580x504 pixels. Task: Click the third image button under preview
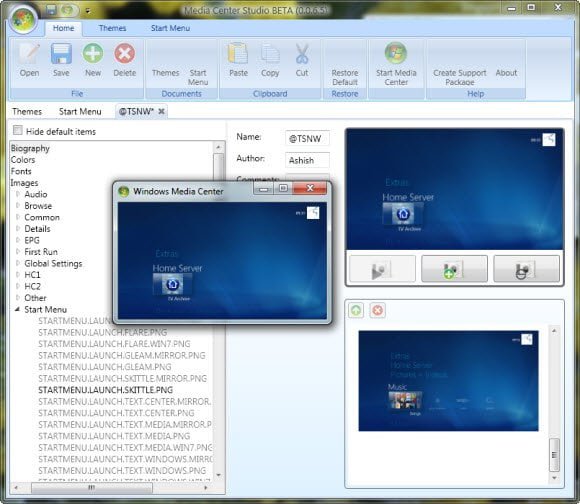[x=526, y=269]
